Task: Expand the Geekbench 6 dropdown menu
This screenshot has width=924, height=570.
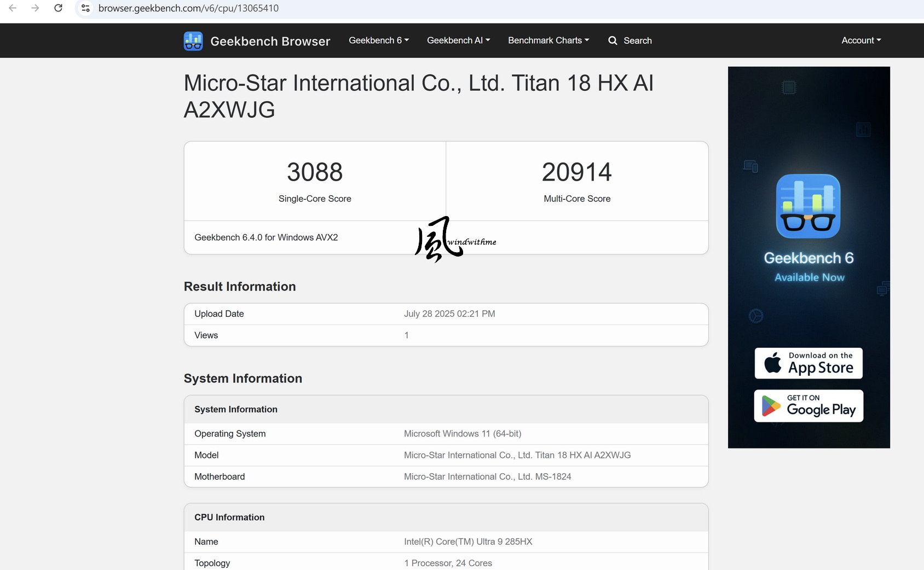Action: 379,40
